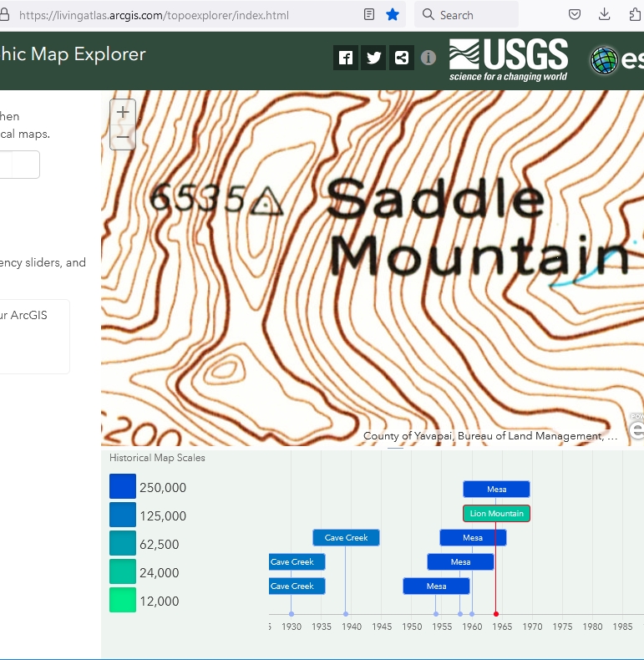
Task: Toggle the 12,000 scale filter
Action: [x=123, y=601]
